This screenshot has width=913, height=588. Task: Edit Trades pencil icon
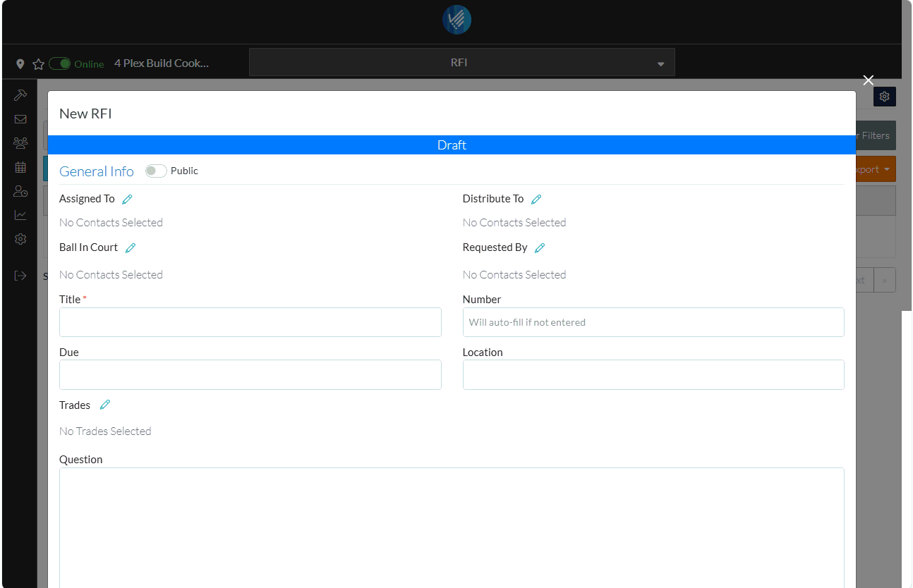click(105, 405)
